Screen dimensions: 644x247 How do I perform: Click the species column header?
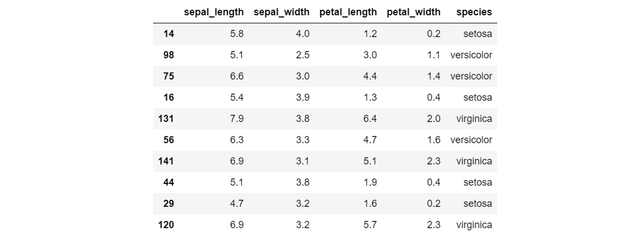click(474, 12)
